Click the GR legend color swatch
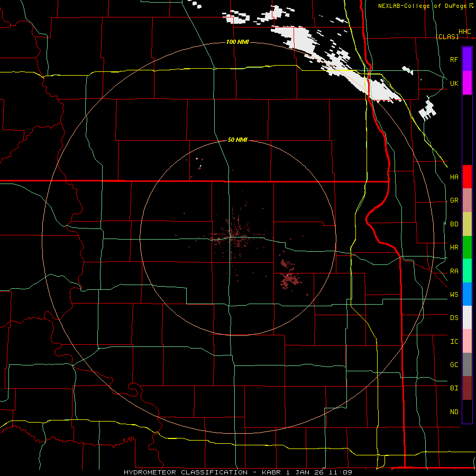The width and height of the screenshot is (476, 476). pyautogui.click(x=467, y=200)
